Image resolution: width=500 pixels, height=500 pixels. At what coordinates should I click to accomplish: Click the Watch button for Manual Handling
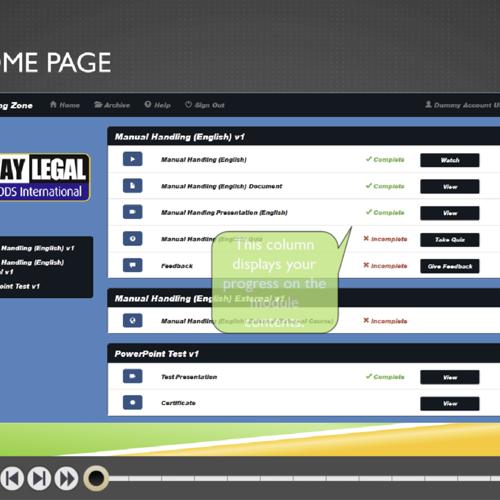coord(450,160)
